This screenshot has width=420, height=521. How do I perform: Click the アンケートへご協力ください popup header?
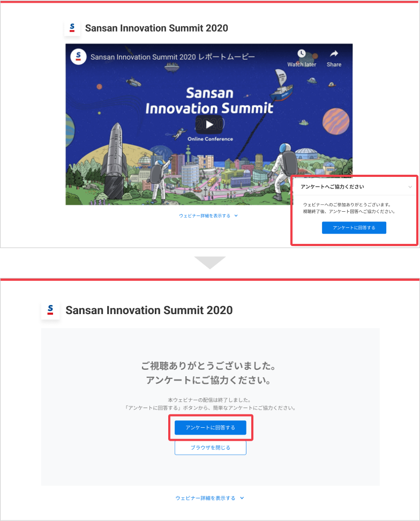point(332,187)
